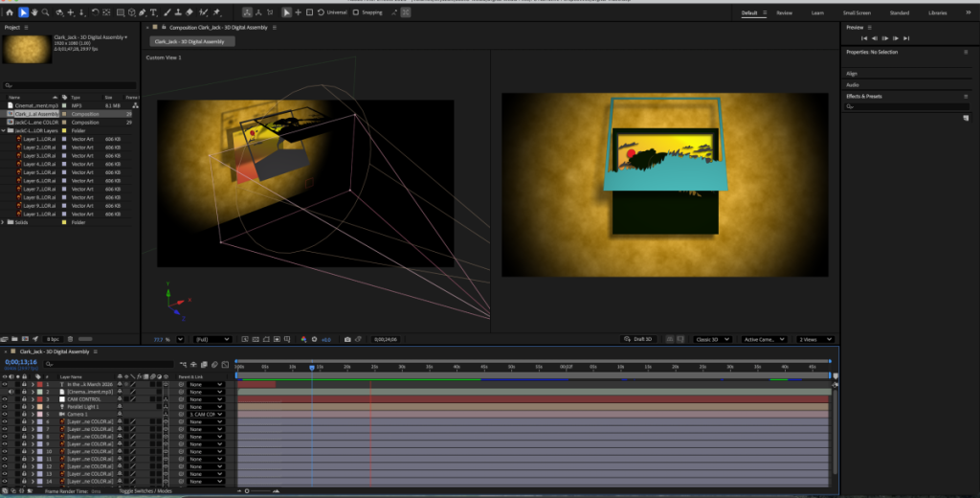The image size is (980, 498).
Task: Hide the Parallel Light 1 layer
Action: click(x=5, y=407)
